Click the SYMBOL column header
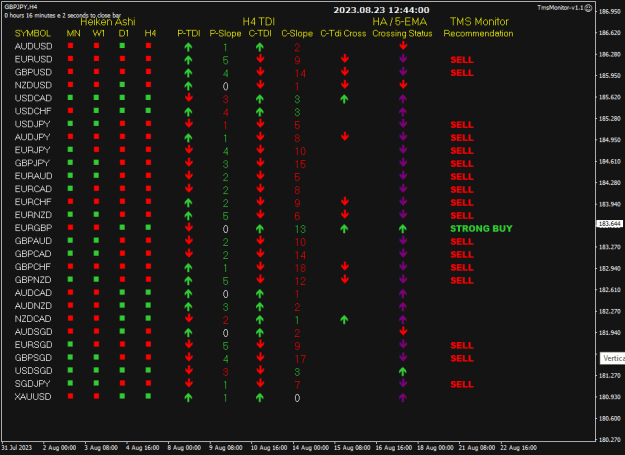The width and height of the screenshot is (625, 455). click(x=33, y=33)
